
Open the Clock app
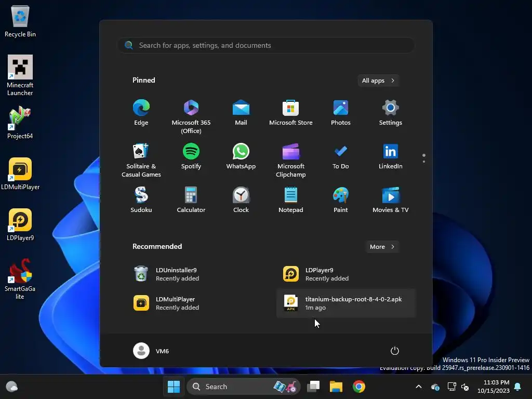(x=241, y=201)
